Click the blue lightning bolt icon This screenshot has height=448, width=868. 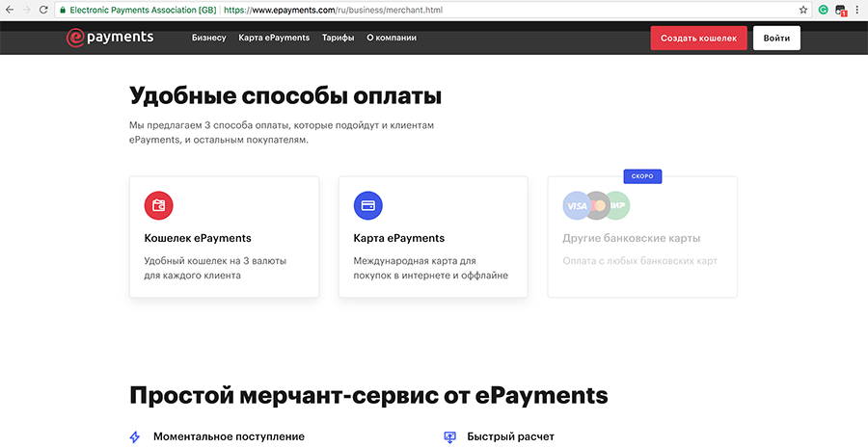coord(134,437)
